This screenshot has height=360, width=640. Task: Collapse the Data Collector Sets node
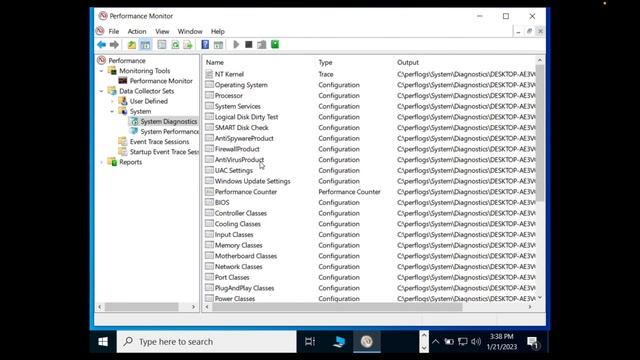tap(101, 91)
